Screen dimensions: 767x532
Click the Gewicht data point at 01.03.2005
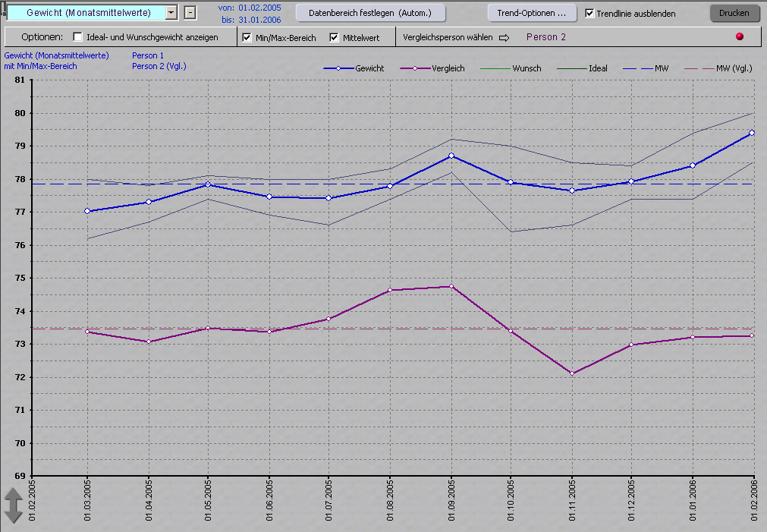coord(87,211)
